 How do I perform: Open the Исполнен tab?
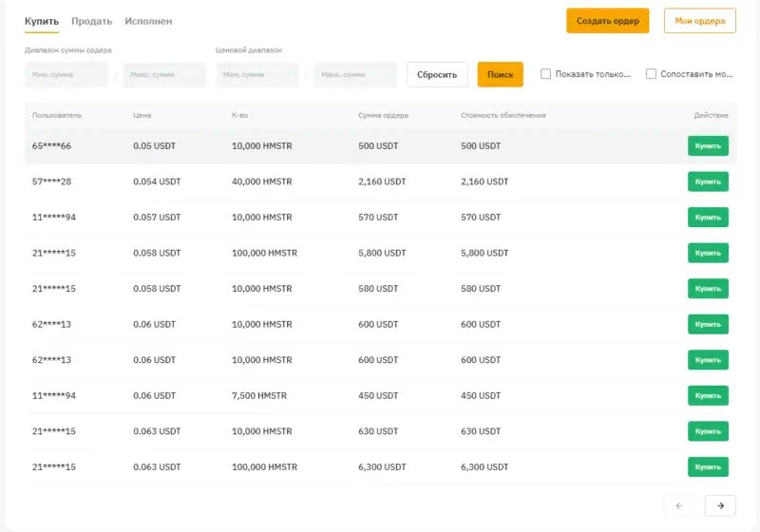(x=148, y=21)
